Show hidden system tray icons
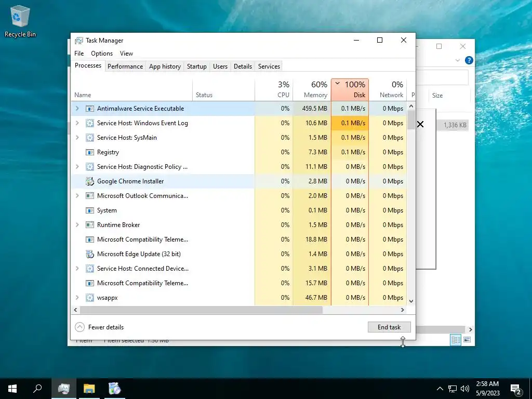Image resolution: width=532 pixels, height=399 pixels. 440,389
